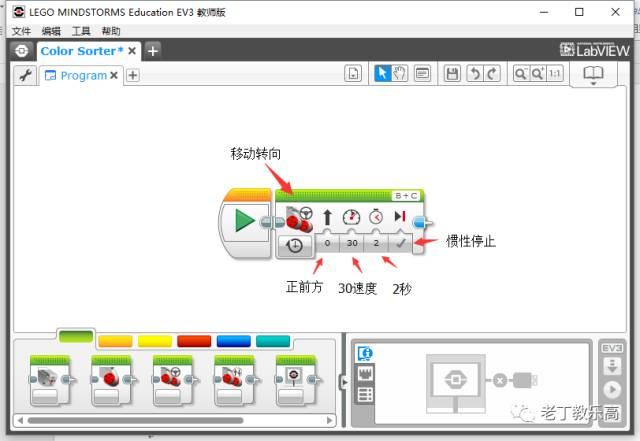The width and height of the screenshot is (640, 441).
Task: Switch to the Color Sorter project tab
Action: tap(82, 51)
